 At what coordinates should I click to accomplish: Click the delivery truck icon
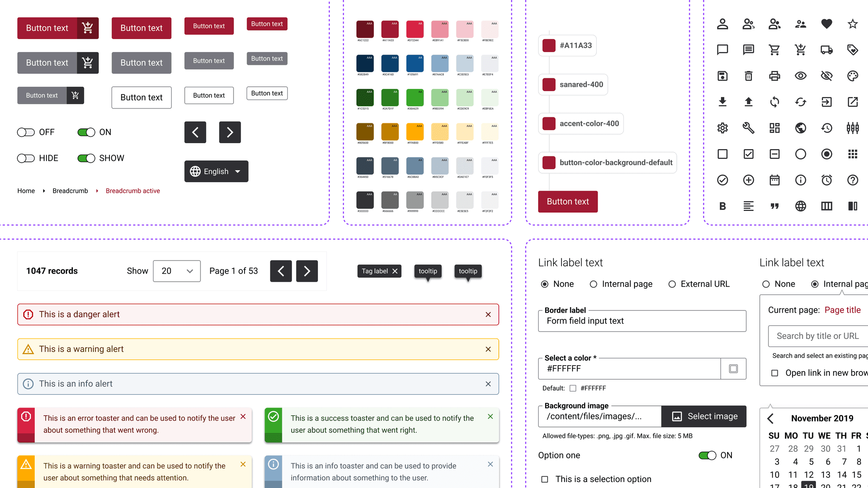[826, 50]
